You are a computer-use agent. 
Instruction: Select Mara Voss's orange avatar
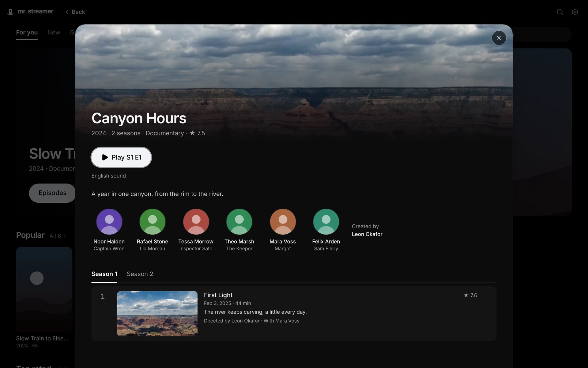pos(283,222)
